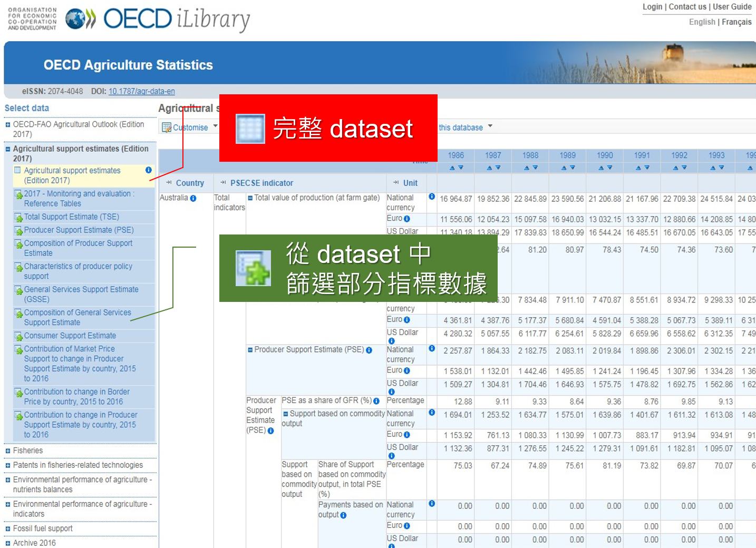Click the OECD Agriculture Statistics banner title
The width and height of the screenshot is (756, 548).
[x=128, y=65]
